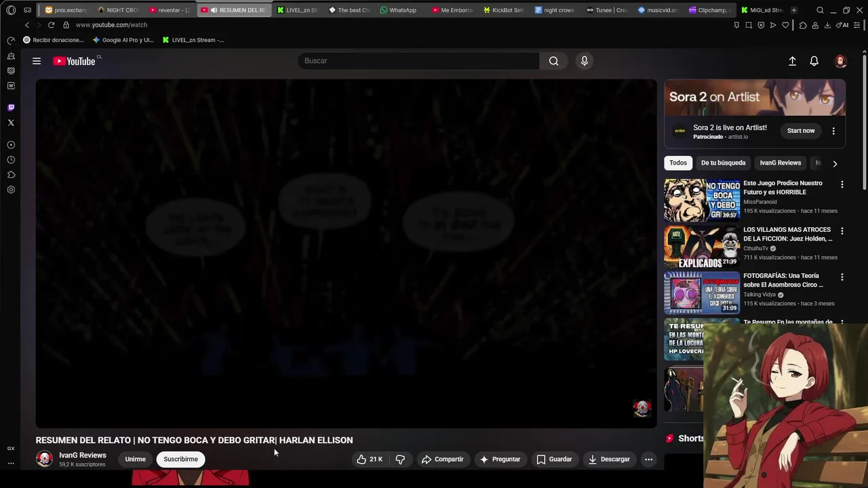Select the 'IvanG Reviews' filter chip

click(x=781, y=163)
